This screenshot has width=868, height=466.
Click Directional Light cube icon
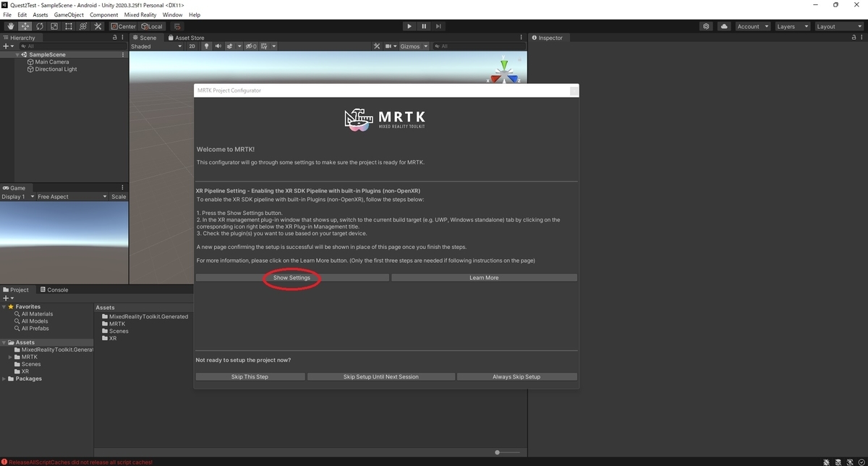point(30,69)
